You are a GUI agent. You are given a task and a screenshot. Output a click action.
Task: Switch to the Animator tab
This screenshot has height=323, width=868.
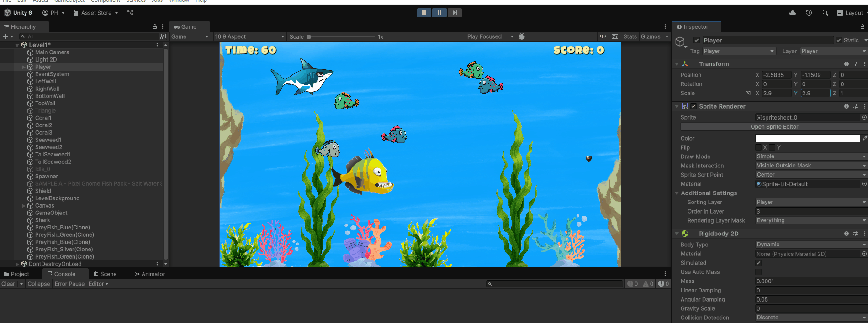pyautogui.click(x=150, y=274)
